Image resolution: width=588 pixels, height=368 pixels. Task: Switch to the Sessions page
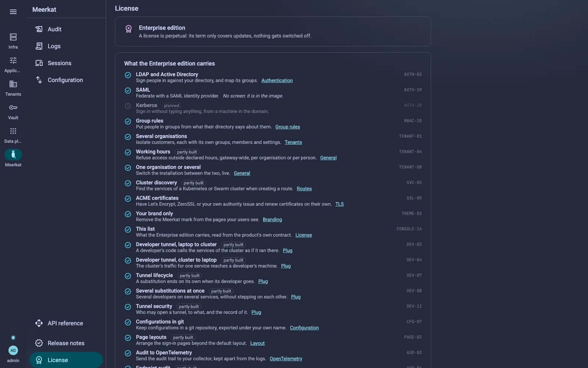coord(66,63)
